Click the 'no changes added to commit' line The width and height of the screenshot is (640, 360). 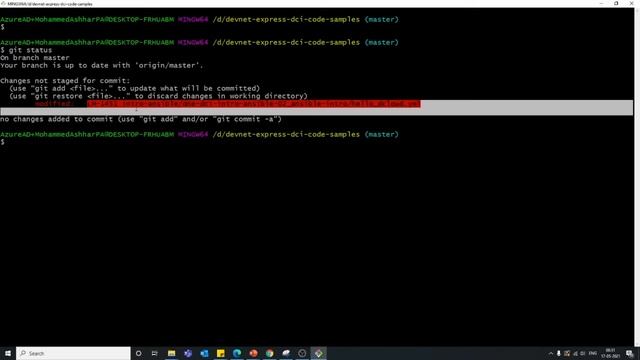click(x=141, y=119)
